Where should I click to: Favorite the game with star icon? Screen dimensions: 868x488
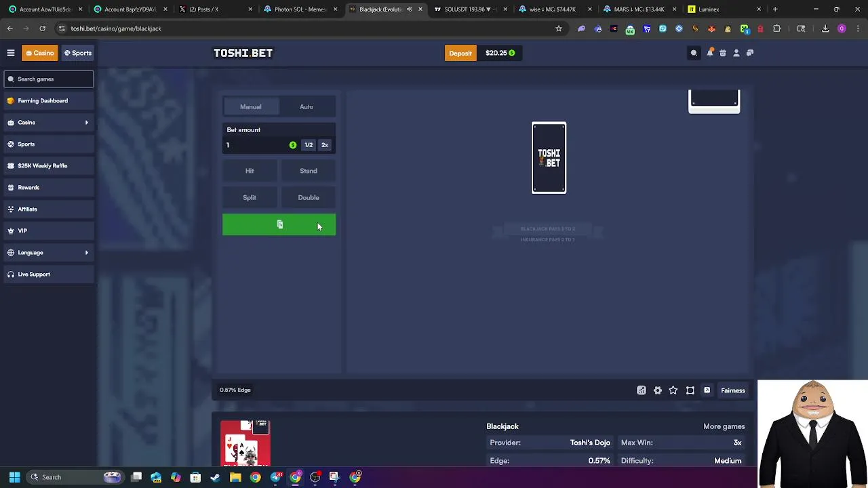click(673, 390)
